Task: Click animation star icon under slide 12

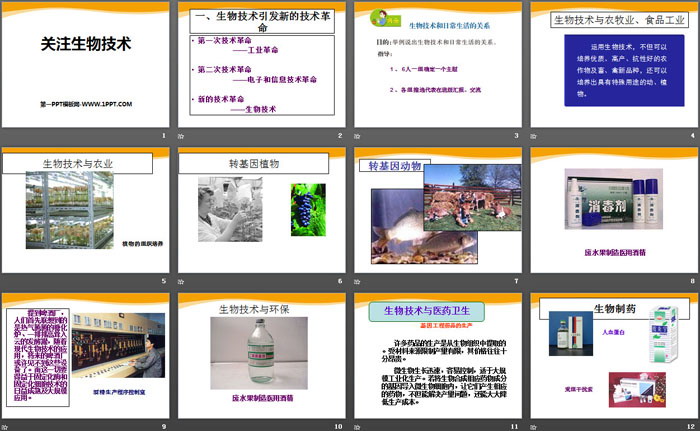Action: coord(533,427)
